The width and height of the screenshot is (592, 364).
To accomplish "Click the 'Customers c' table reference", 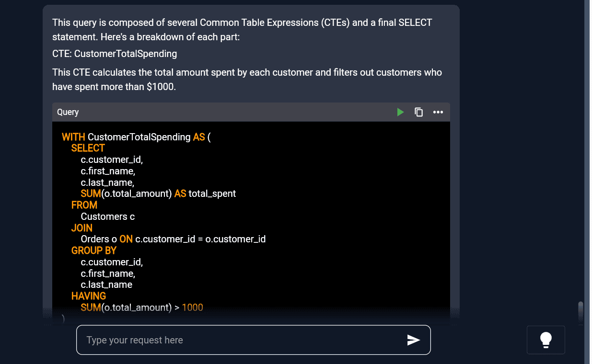I will 108,216.
